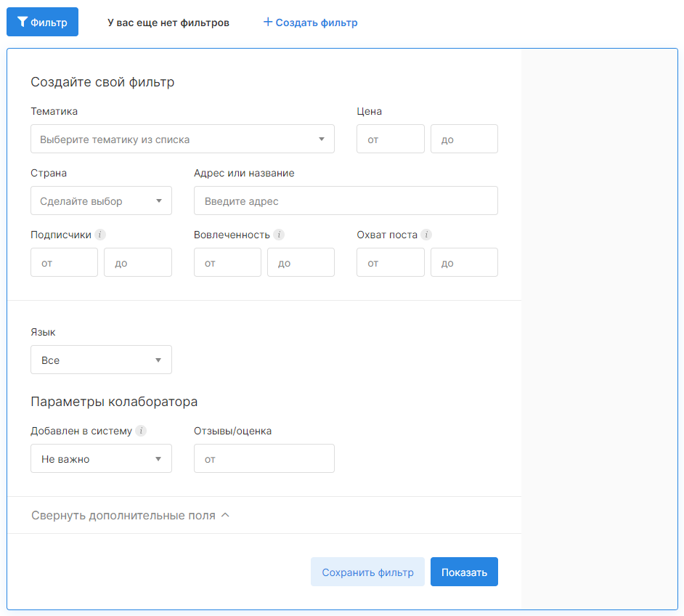
Task: Click the Отзывы/оценка input field
Action: [264, 458]
